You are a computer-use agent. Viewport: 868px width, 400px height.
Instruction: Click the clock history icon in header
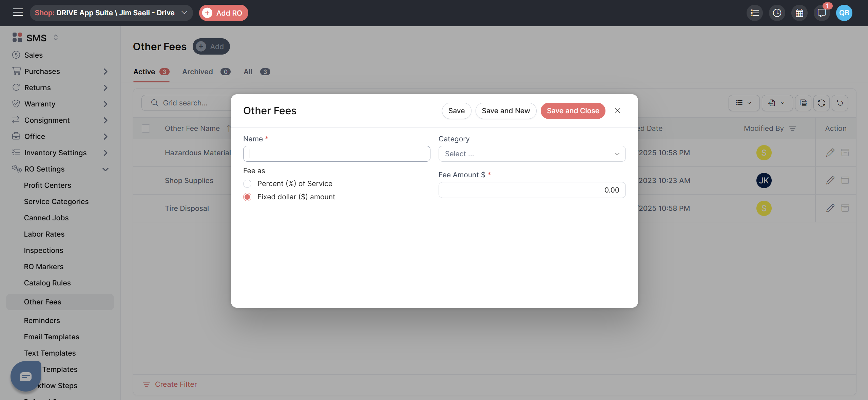(x=777, y=13)
